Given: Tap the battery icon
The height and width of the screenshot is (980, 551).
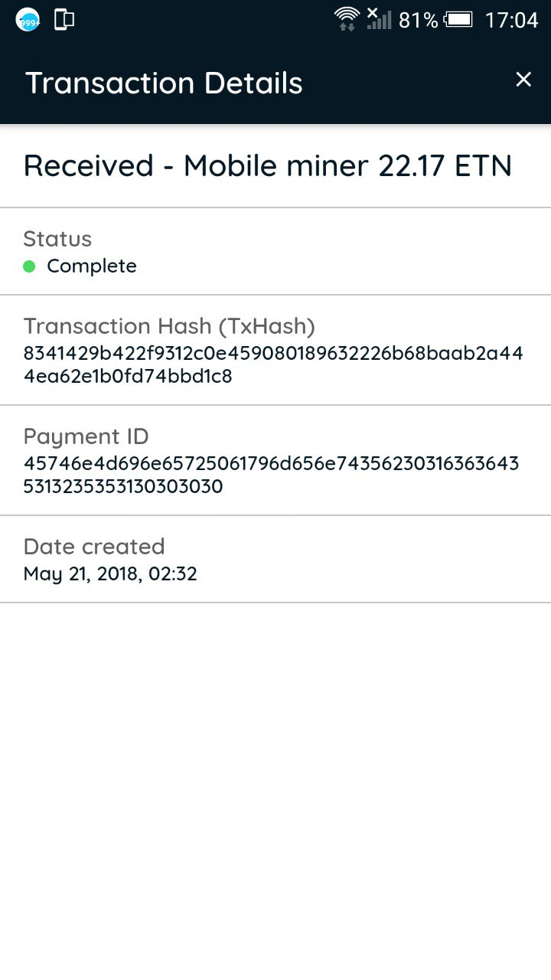Looking at the screenshot, I should click(x=459, y=20).
